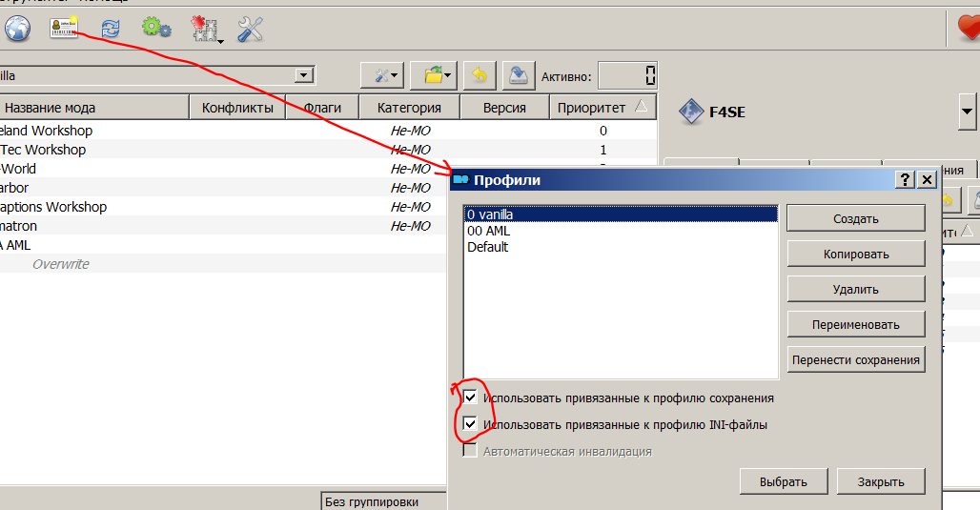This screenshot has width=980, height=510.
Task: Click the Выбрать button
Action: pyautogui.click(x=784, y=481)
